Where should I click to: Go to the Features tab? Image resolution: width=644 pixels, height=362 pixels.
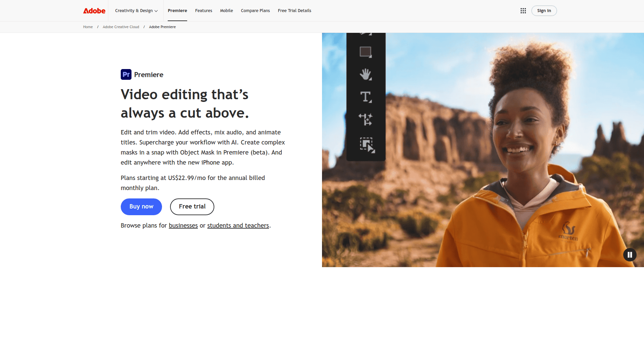coord(204,11)
